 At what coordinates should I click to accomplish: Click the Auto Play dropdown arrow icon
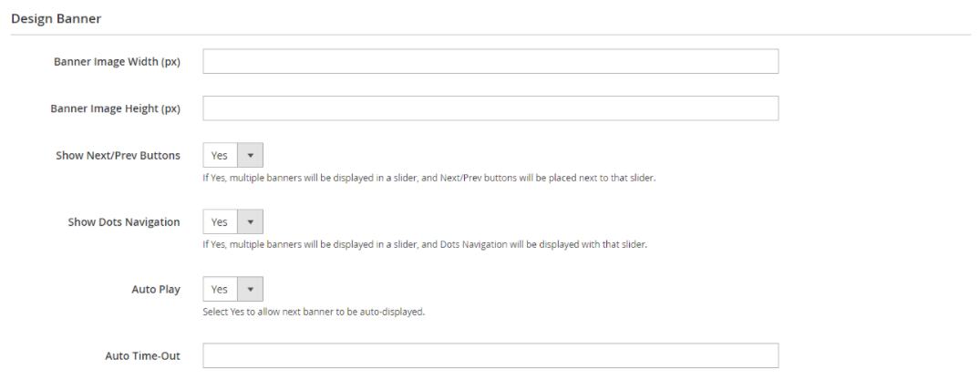pyautogui.click(x=250, y=289)
